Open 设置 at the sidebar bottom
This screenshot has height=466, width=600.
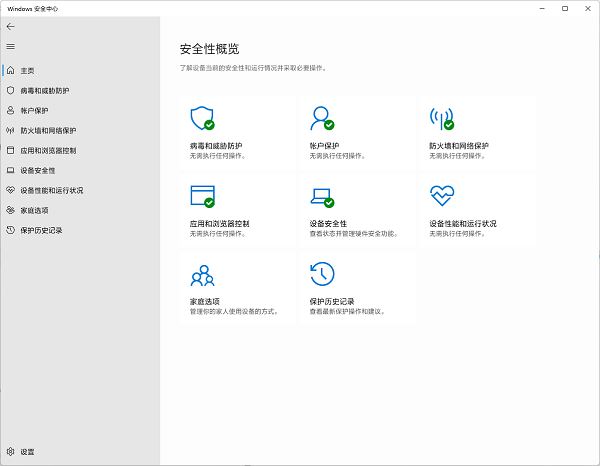pos(27,452)
